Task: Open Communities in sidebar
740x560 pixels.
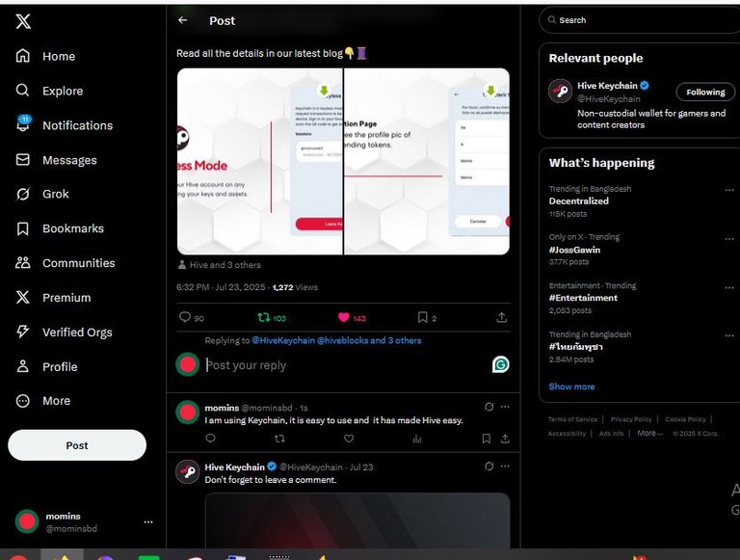Action: tap(65, 263)
